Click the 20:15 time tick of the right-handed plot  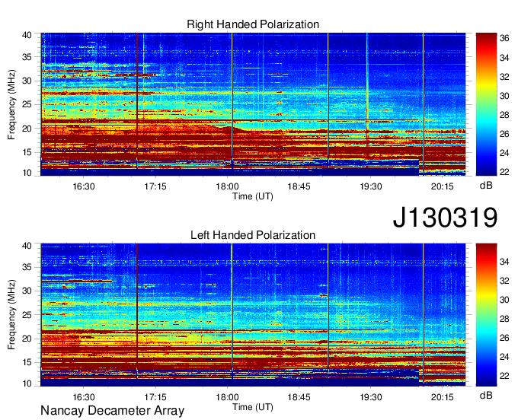(x=443, y=186)
